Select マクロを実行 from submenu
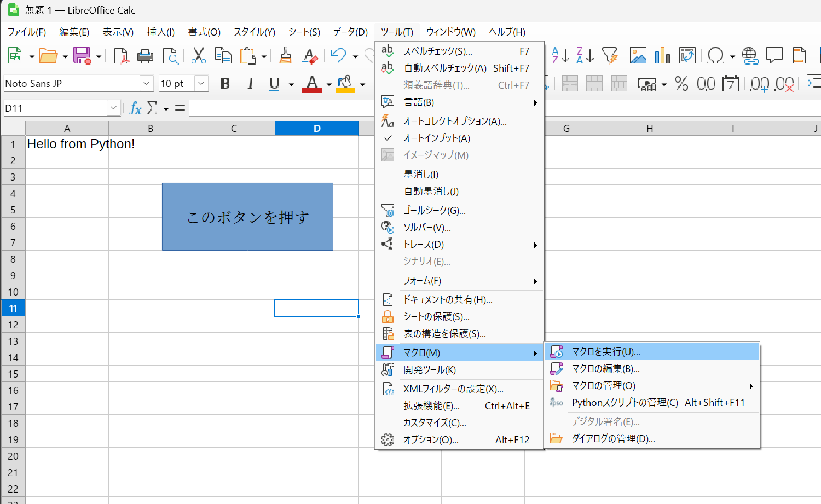This screenshot has height=504, width=821. (x=606, y=352)
